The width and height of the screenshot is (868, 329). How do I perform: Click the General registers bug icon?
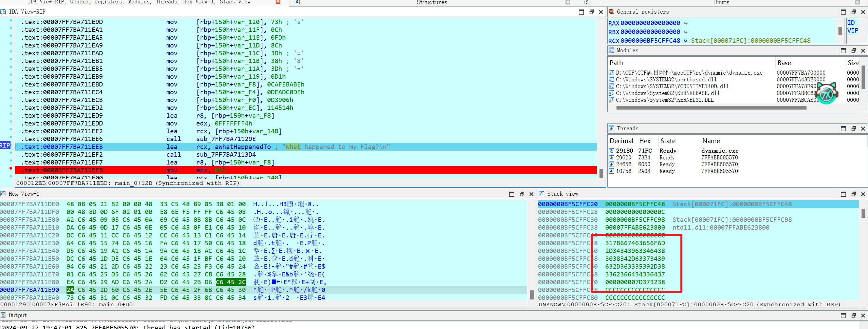611,12
